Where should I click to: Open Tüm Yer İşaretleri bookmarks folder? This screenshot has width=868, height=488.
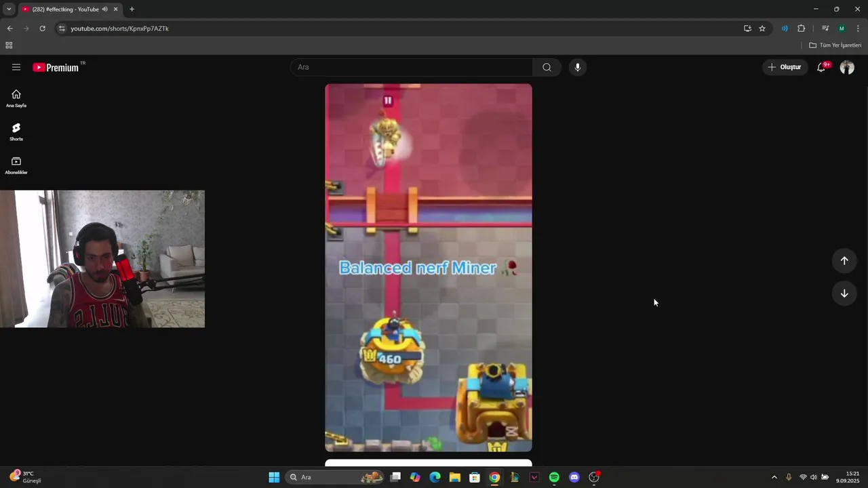[835, 45]
